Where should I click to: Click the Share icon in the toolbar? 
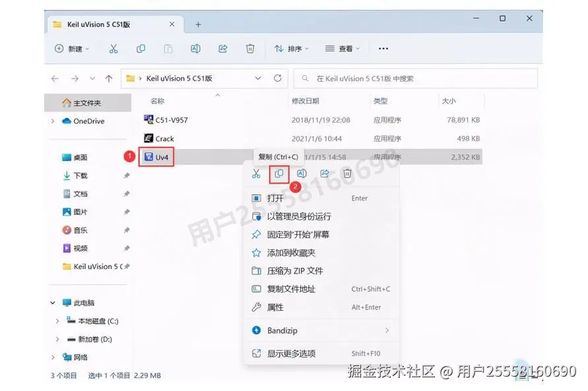[x=222, y=48]
